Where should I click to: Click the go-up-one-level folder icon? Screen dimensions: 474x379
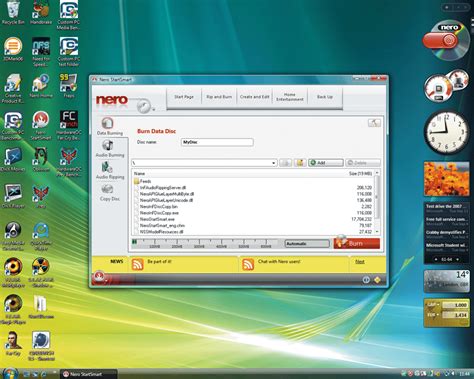[285, 163]
